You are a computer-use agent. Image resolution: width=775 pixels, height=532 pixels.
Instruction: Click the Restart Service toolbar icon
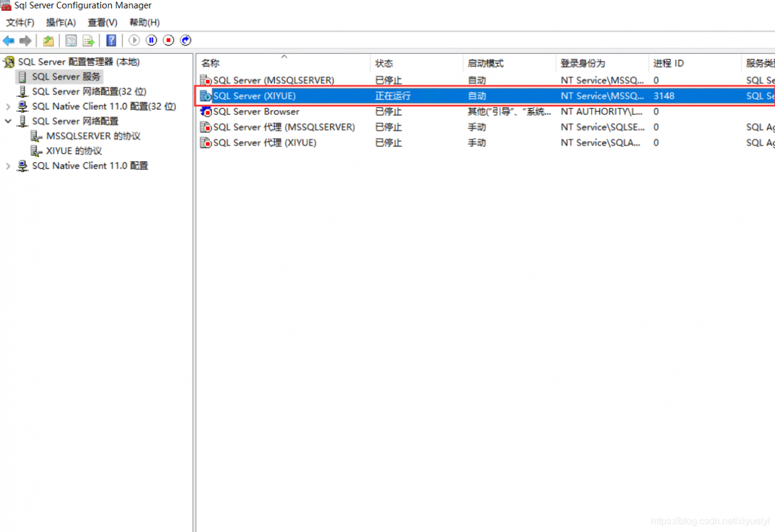click(x=186, y=41)
